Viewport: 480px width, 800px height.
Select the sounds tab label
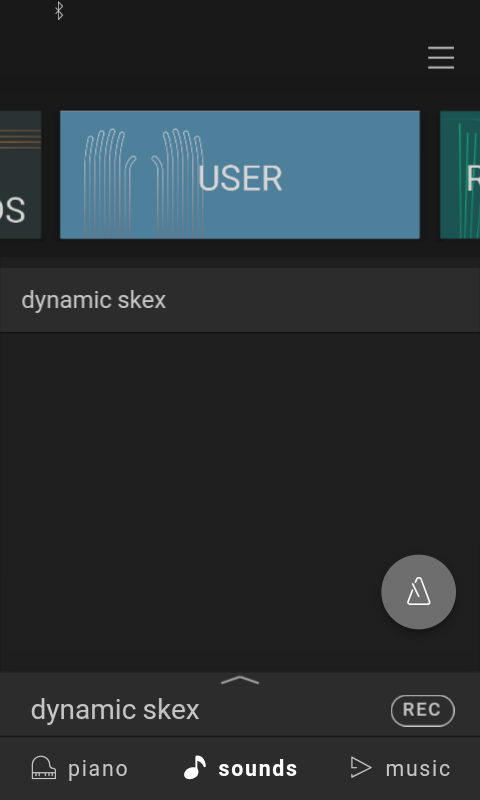click(258, 769)
